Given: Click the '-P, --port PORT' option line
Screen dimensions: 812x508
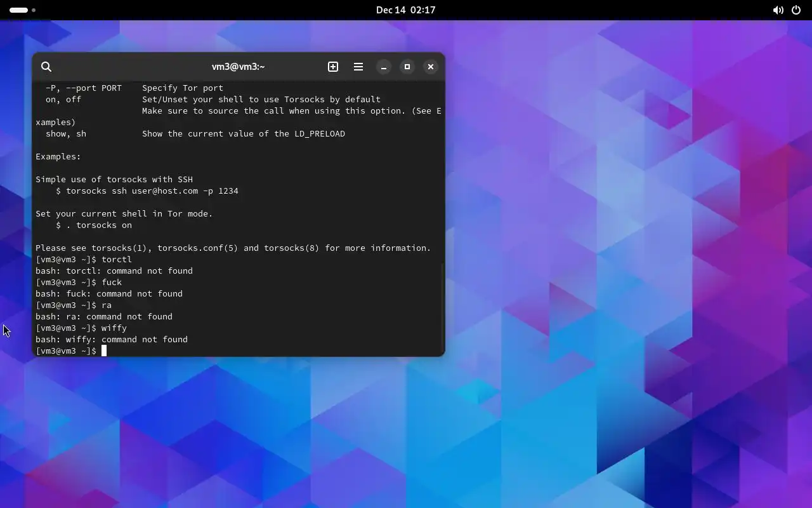Looking at the screenshot, I should pyautogui.click(x=134, y=88).
